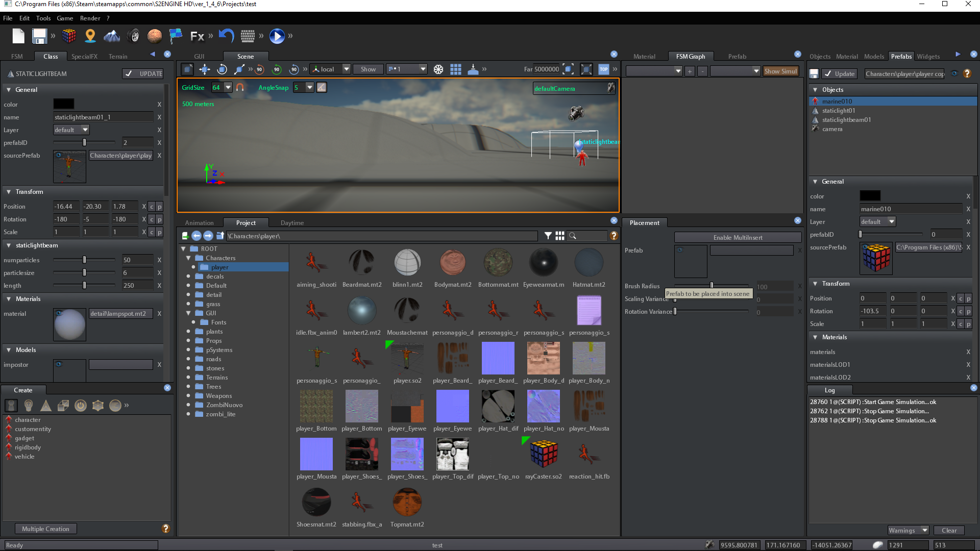Image resolution: width=980 pixels, height=551 pixels.
Task: Click the Multiple Creation button
Action: [x=45, y=529]
